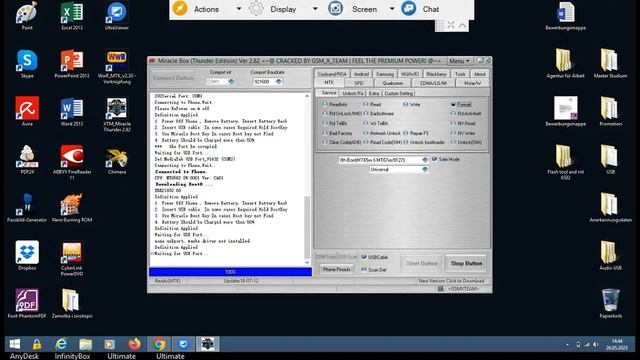
Task: Select the NV Read radio option
Action: click(463, 123)
